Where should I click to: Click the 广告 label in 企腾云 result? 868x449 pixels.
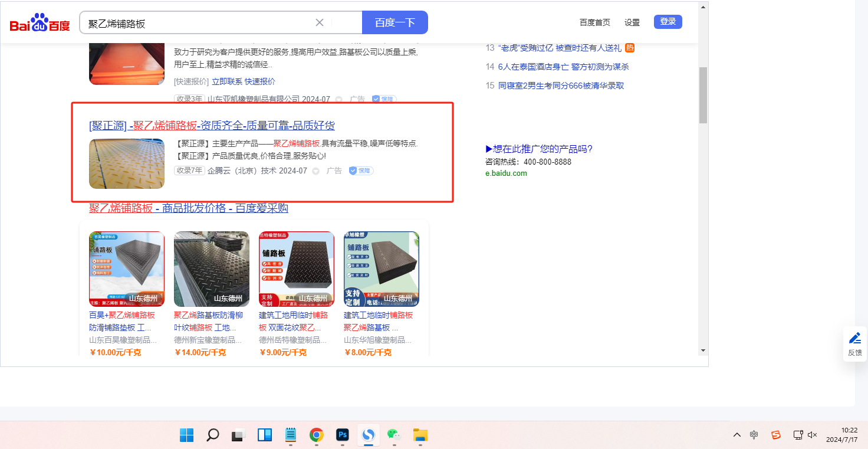(334, 171)
